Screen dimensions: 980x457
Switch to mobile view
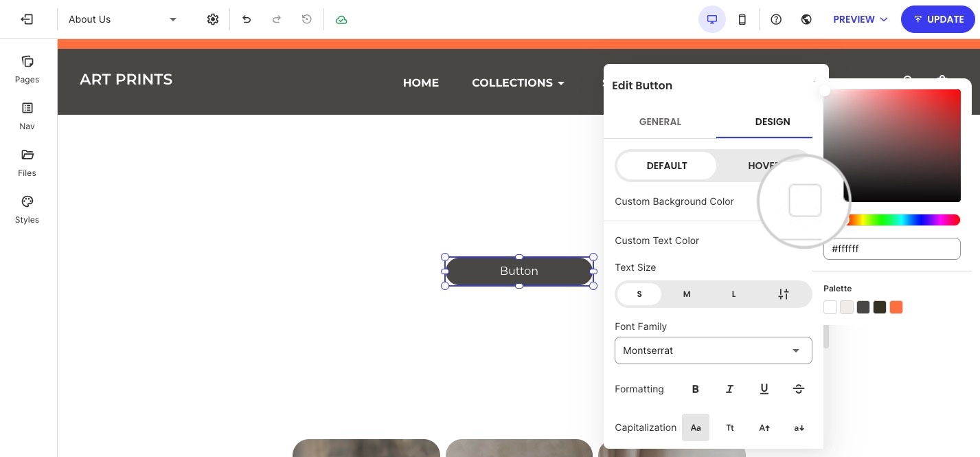point(742,19)
